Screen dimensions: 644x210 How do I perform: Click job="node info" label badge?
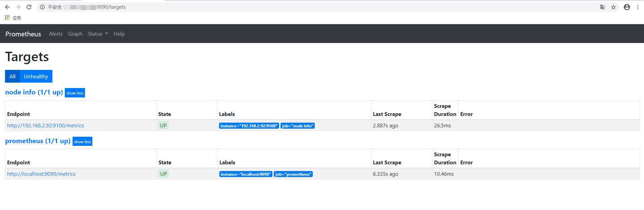pos(298,126)
